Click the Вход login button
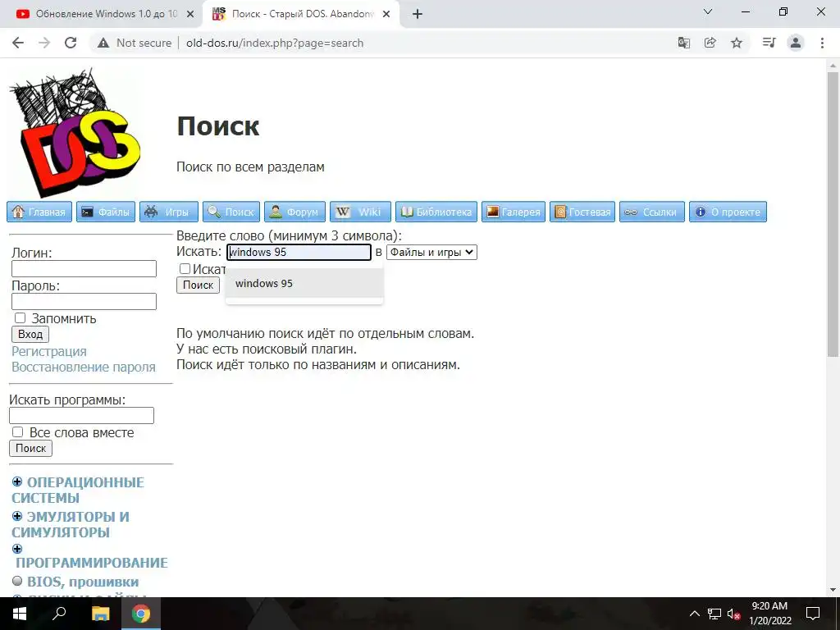Image resolution: width=840 pixels, height=630 pixels. coord(30,335)
